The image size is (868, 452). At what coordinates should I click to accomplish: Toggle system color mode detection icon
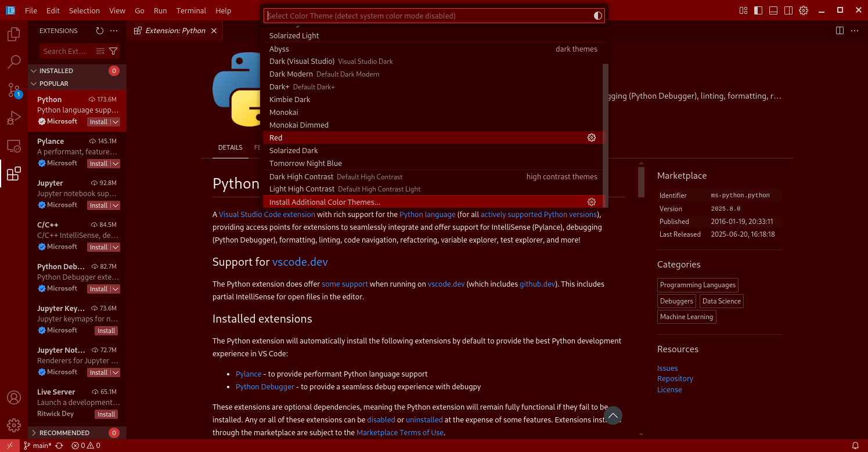click(x=597, y=16)
